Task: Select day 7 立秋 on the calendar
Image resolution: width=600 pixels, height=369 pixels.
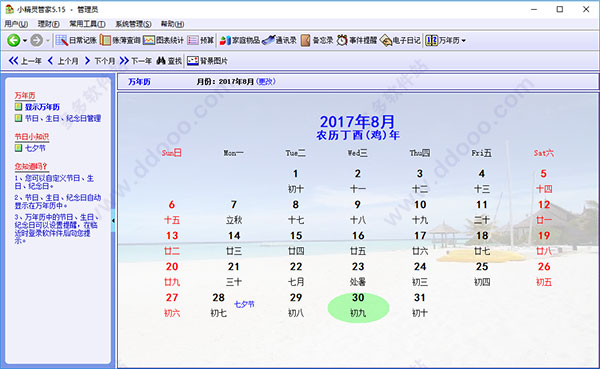Action: coord(234,212)
